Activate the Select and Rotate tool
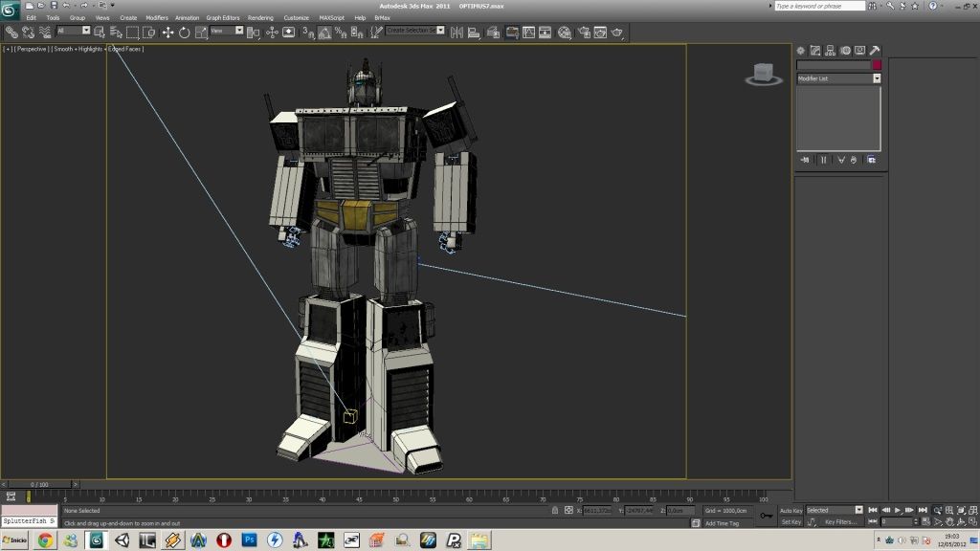 click(x=185, y=33)
